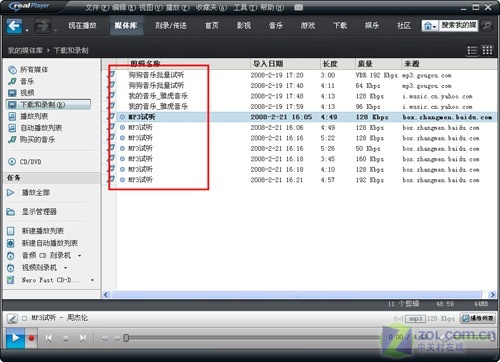This screenshot has width=500, height=362.
Task: Click the Next track button
Action: tap(83, 338)
